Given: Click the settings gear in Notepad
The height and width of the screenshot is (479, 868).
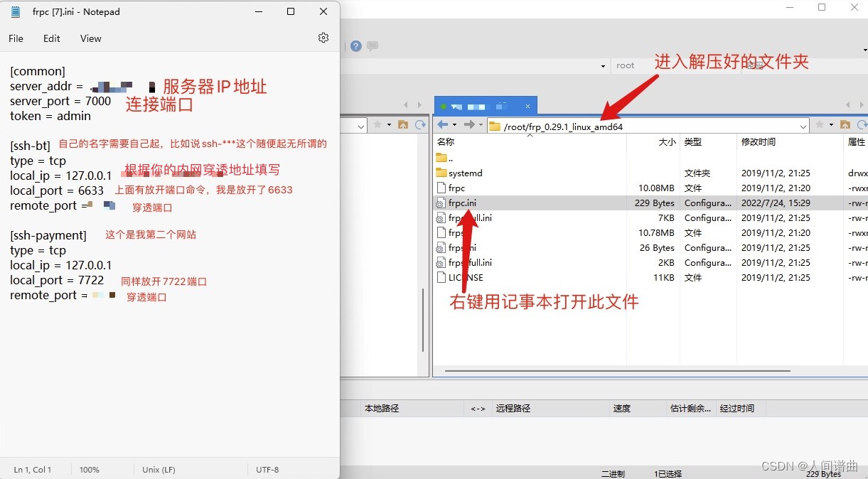Looking at the screenshot, I should 323,38.
